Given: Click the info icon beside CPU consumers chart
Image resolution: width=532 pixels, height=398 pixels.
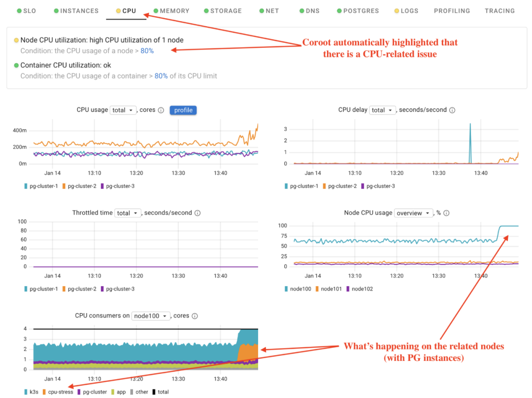Looking at the screenshot, I should point(195,316).
